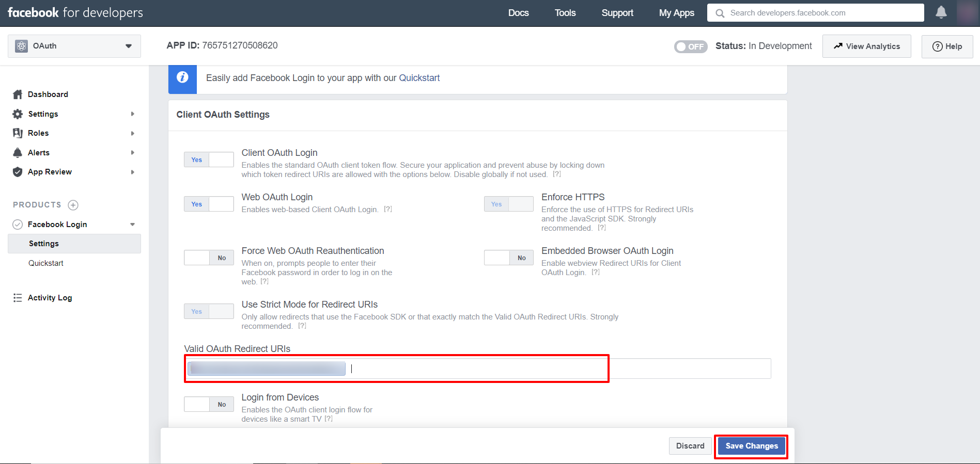Open help tooltip for Strict Mode
Viewport: 980px width, 464px height.
click(302, 326)
